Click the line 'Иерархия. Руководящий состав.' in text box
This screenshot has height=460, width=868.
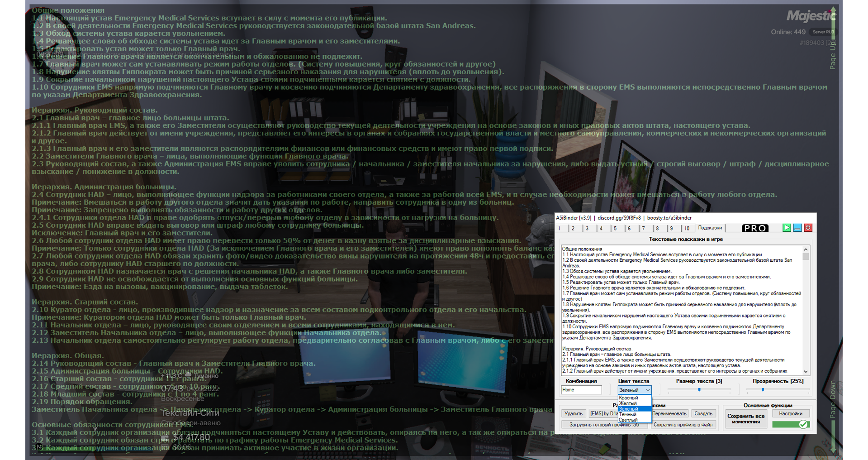click(x=597, y=349)
